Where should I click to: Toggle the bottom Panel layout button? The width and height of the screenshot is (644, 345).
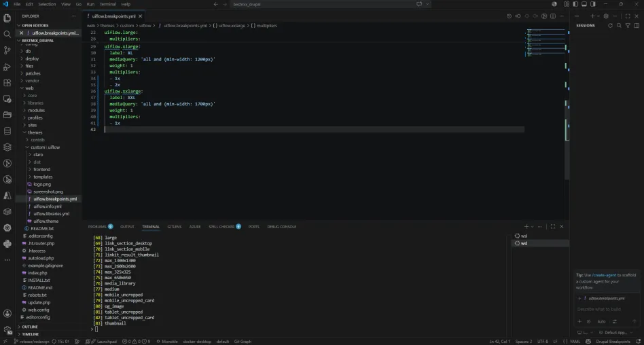[x=584, y=4]
